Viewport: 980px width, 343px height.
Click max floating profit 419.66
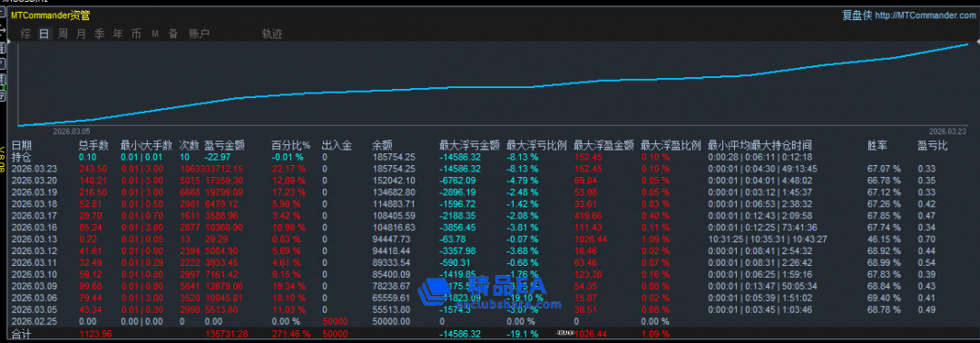[x=587, y=216]
